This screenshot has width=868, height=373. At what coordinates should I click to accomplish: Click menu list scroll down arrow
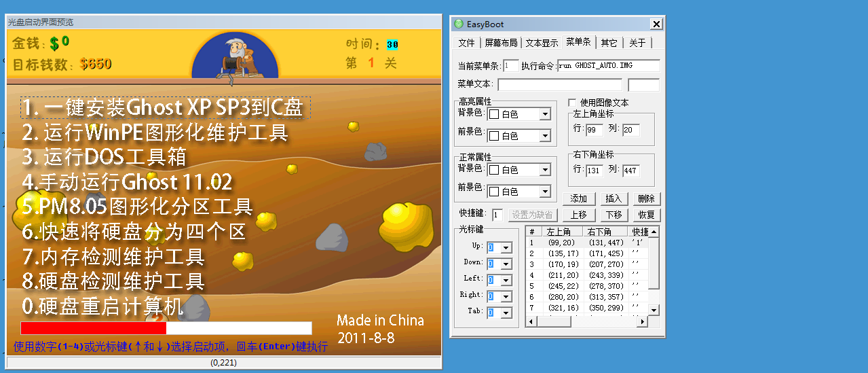pyautogui.click(x=654, y=310)
